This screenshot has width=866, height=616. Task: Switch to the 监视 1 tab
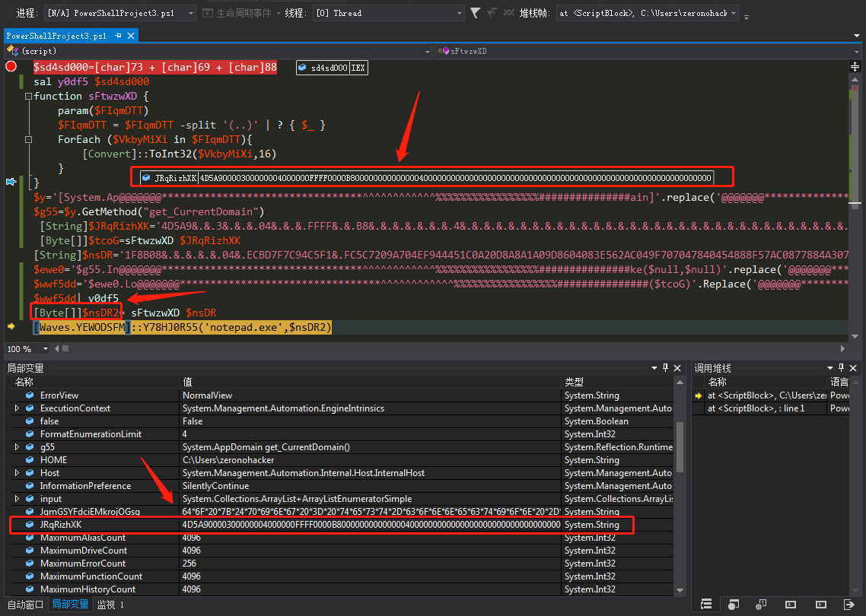pyautogui.click(x=110, y=605)
